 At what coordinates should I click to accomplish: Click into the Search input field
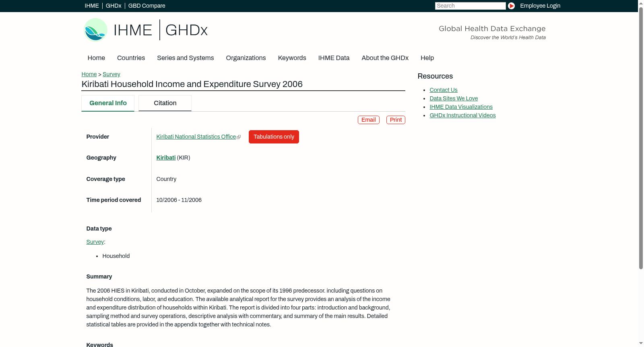(x=470, y=6)
